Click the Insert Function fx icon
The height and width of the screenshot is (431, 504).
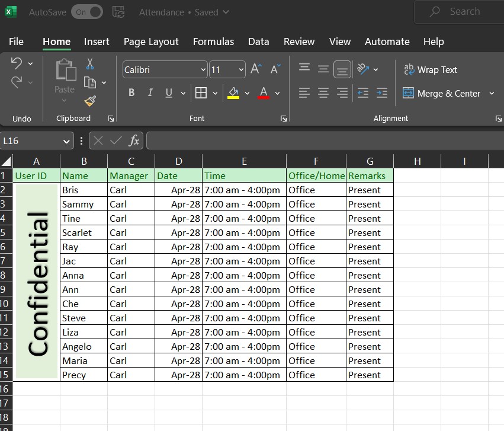[134, 141]
